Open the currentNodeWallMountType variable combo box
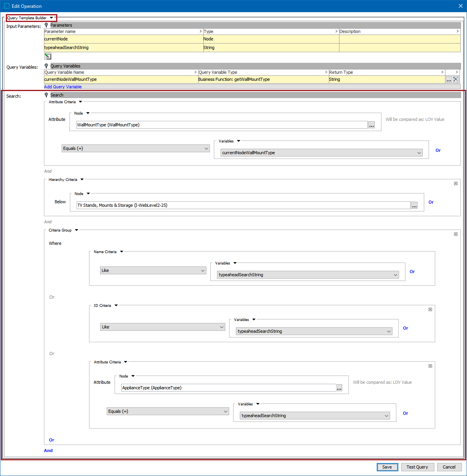 pos(321,153)
